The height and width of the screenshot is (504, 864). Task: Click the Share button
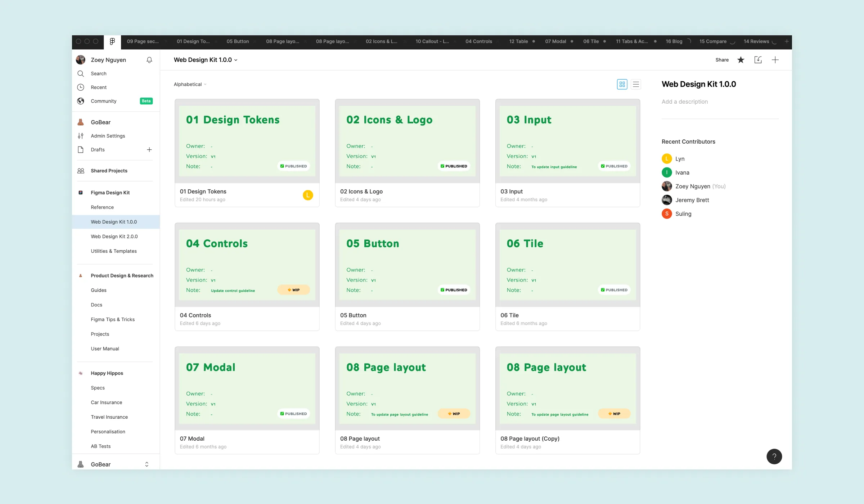722,60
